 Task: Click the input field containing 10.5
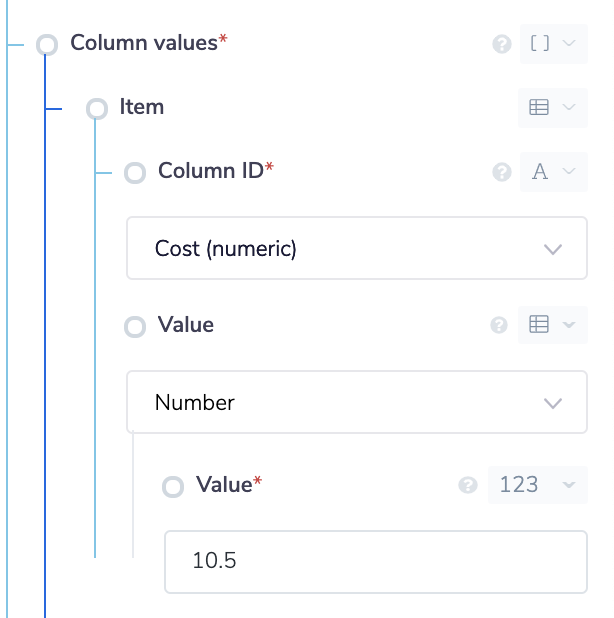(375, 562)
